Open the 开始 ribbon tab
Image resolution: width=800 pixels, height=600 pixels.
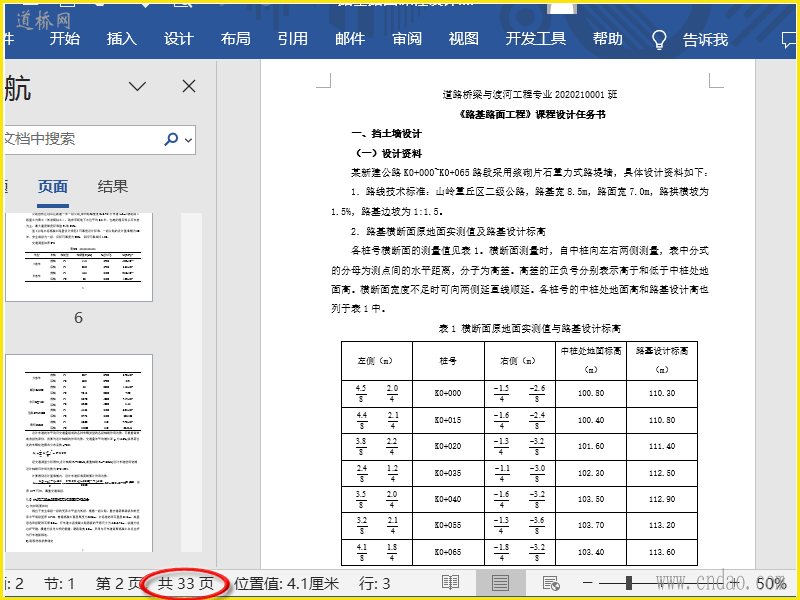click(x=65, y=39)
